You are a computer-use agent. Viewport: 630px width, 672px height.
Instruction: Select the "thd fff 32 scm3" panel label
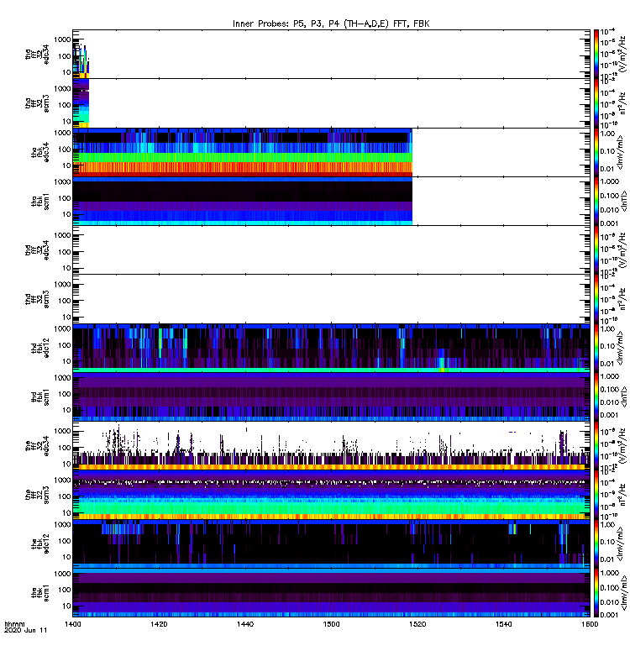click(x=37, y=299)
